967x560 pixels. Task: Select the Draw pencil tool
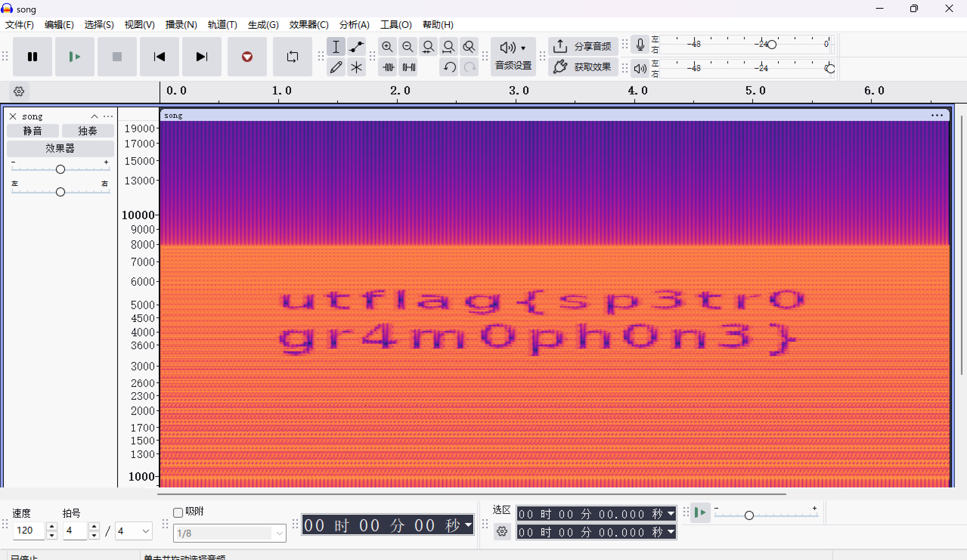[336, 68]
